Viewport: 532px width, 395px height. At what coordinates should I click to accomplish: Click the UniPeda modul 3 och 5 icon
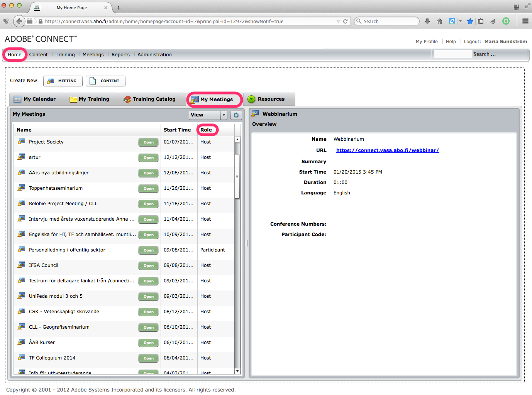(22, 296)
